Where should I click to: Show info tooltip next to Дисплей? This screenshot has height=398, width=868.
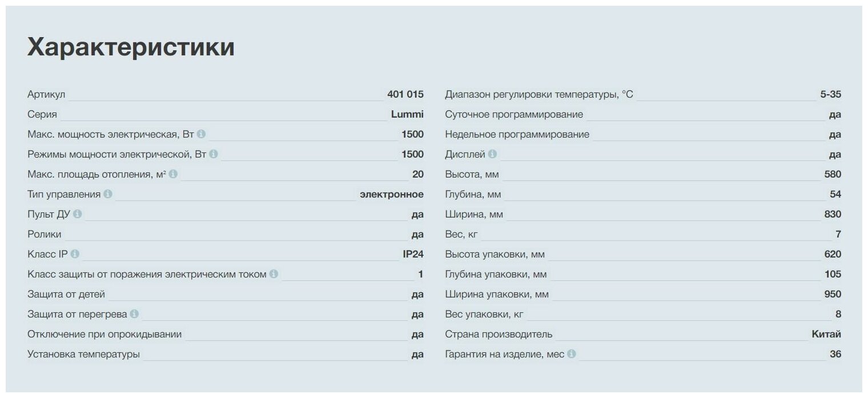point(492,154)
